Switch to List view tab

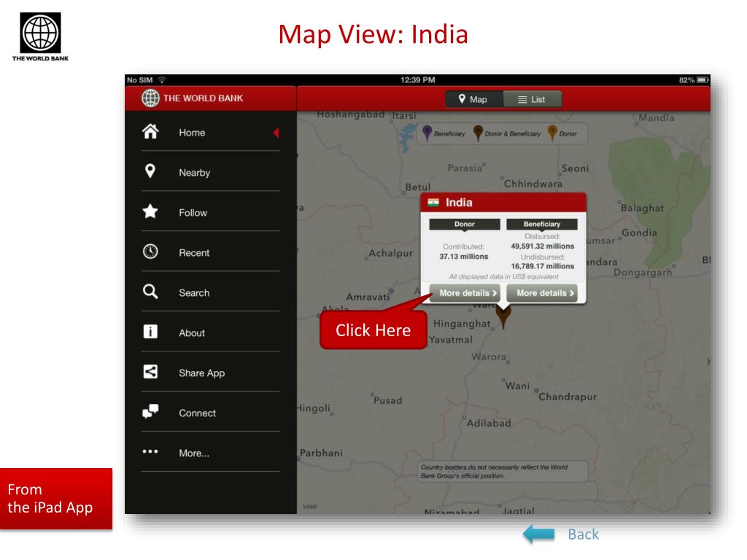coord(532,99)
